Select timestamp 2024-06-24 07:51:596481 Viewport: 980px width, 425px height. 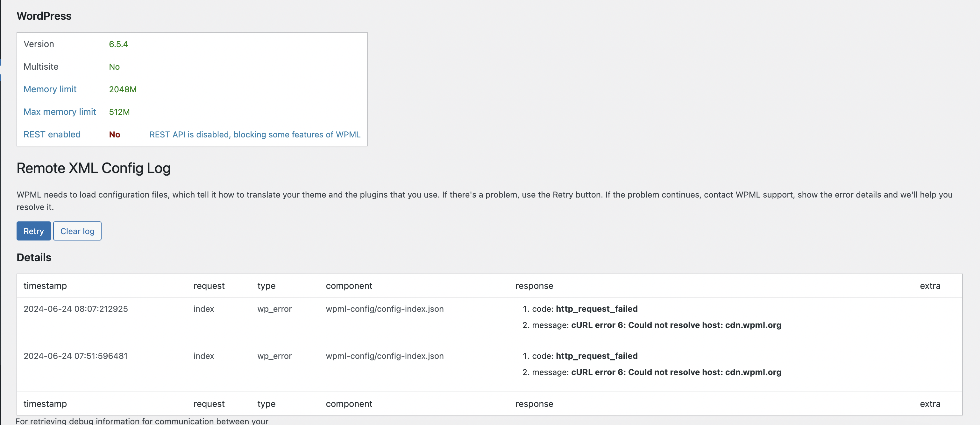click(x=76, y=356)
